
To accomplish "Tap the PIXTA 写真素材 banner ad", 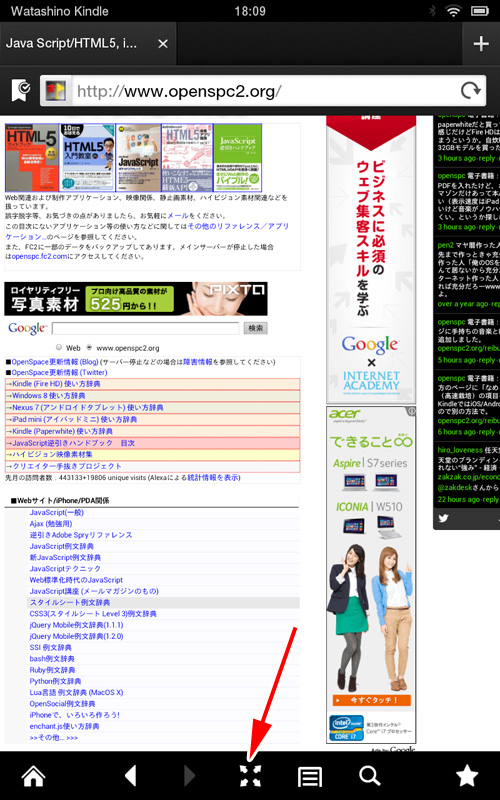I will click(136, 299).
